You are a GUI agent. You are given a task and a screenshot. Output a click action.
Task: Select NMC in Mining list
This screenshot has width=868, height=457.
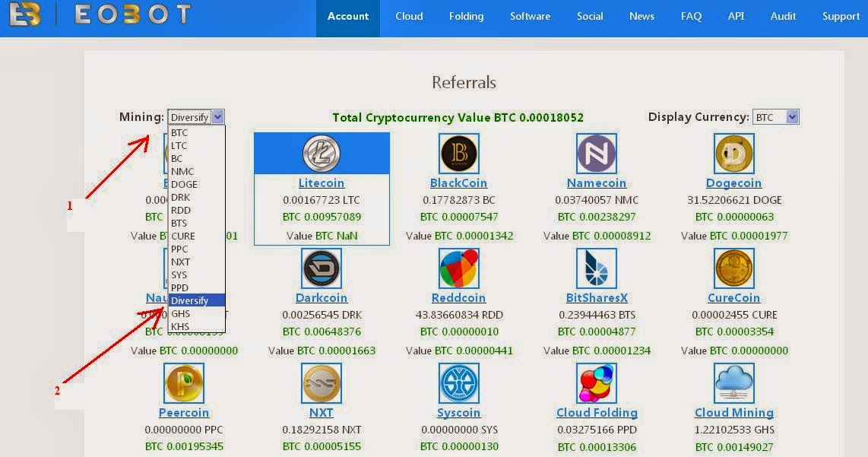coord(197,172)
